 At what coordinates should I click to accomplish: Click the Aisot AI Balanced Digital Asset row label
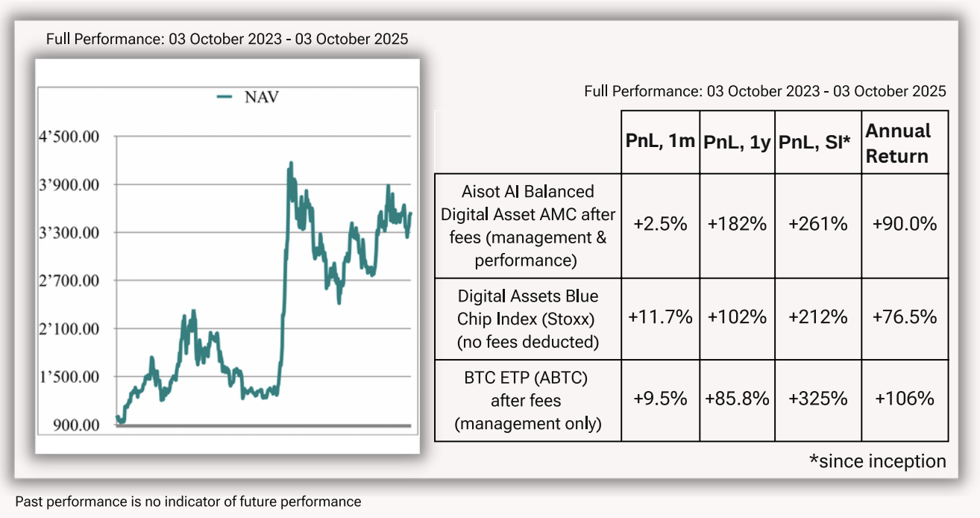click(x=528, y=227)
